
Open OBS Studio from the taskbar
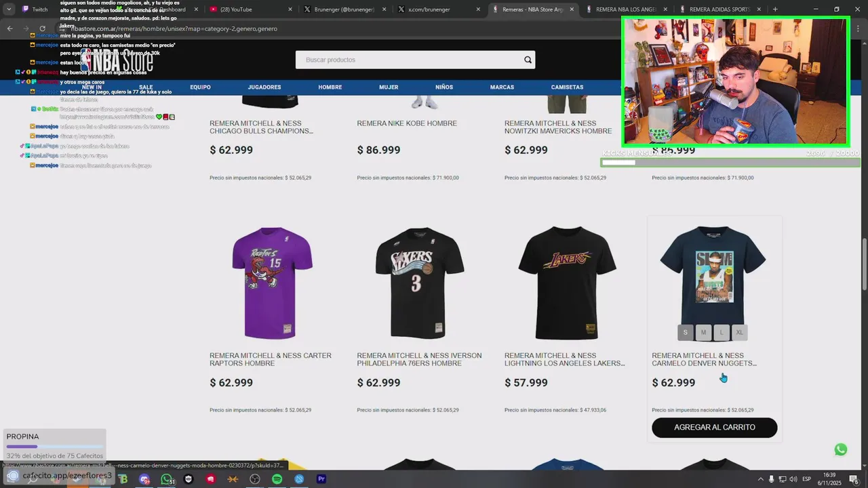coord(254,479)
